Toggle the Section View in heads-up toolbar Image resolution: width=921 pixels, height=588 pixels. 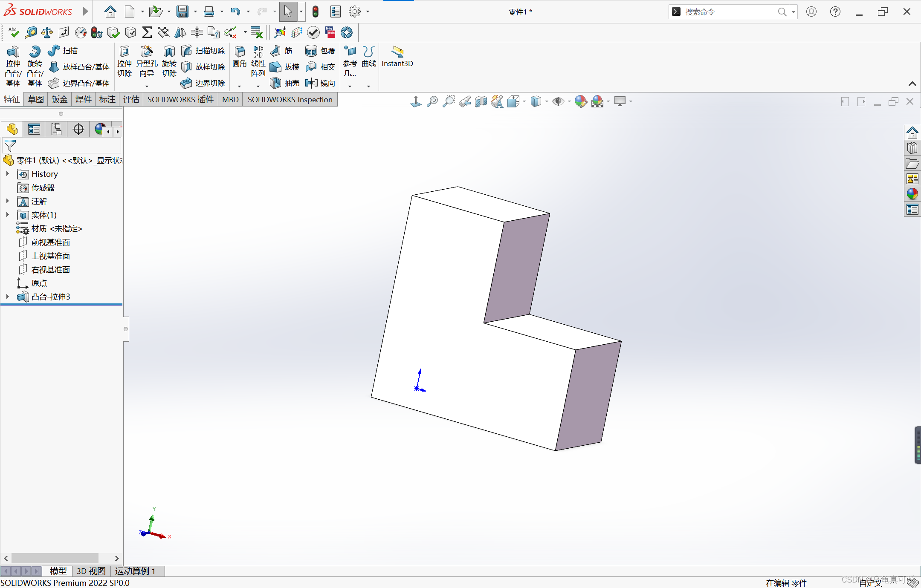(x=481, y=101)
